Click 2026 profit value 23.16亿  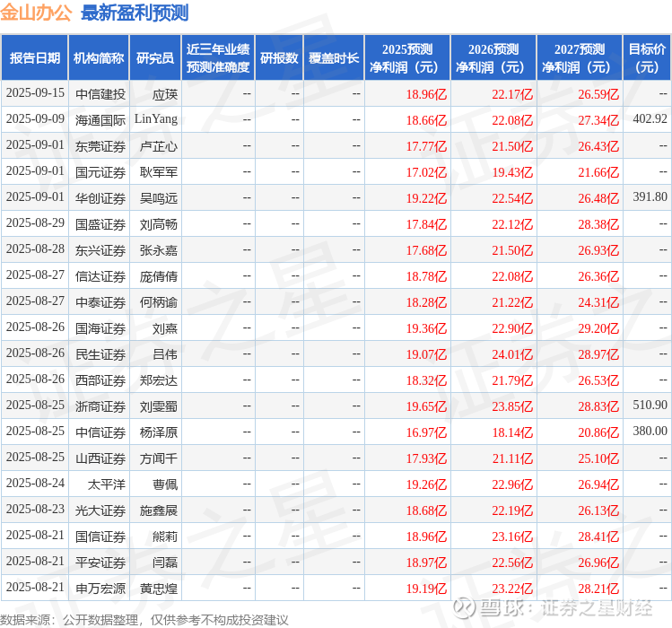click(x=512, y=536)
